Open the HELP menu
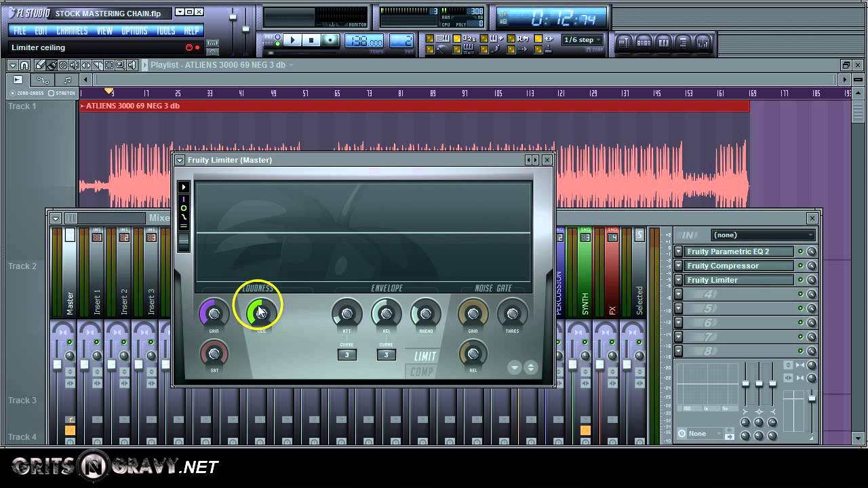This screenshot has width=868, height=488. (192, 31)
